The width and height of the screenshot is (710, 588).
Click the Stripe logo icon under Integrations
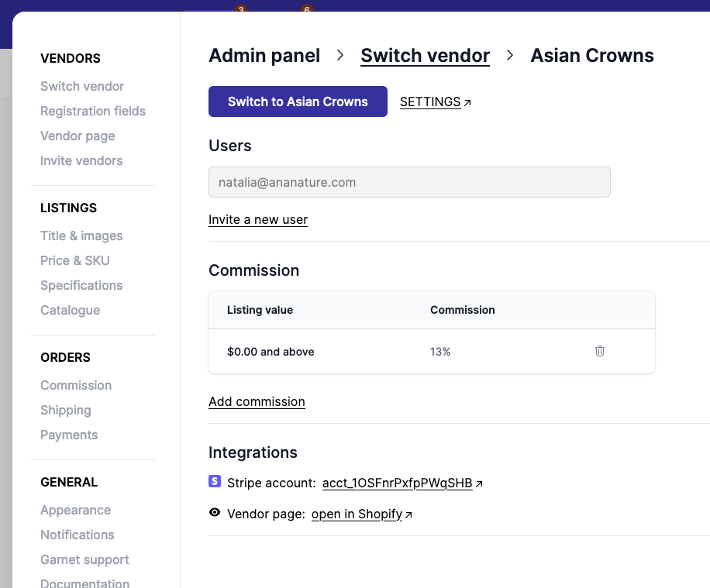click(215, 482)
